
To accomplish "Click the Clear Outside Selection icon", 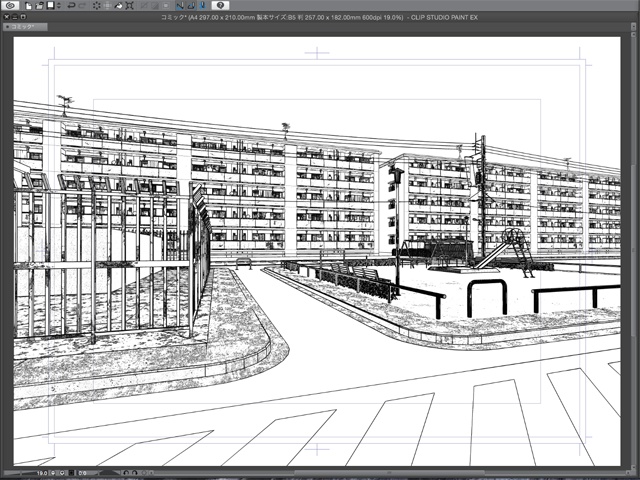I will pos(107,6).
